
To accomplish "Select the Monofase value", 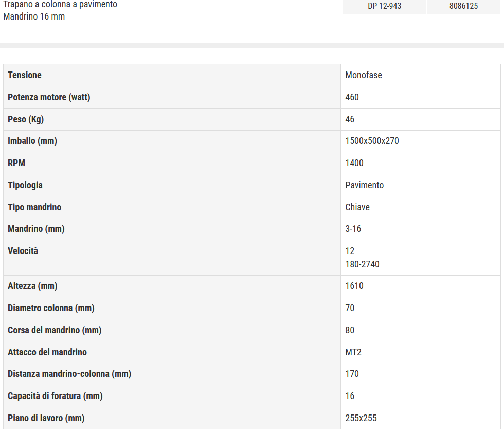I will pos(364,75).
